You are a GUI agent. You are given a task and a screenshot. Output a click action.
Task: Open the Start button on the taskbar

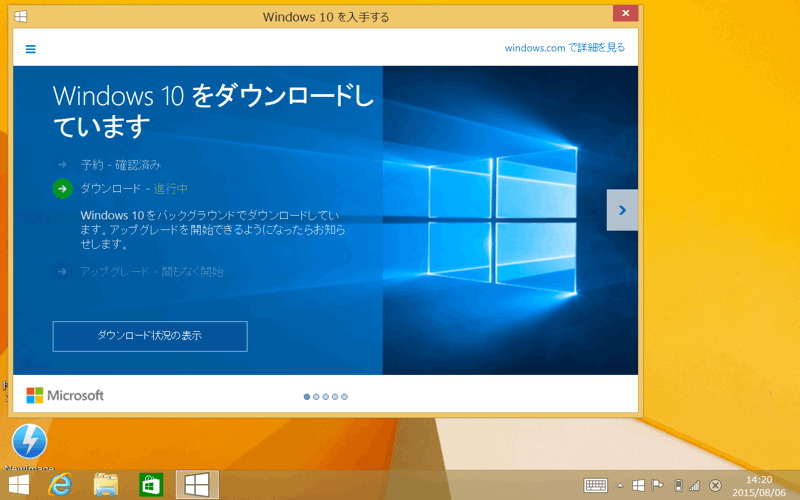[18, 485]
